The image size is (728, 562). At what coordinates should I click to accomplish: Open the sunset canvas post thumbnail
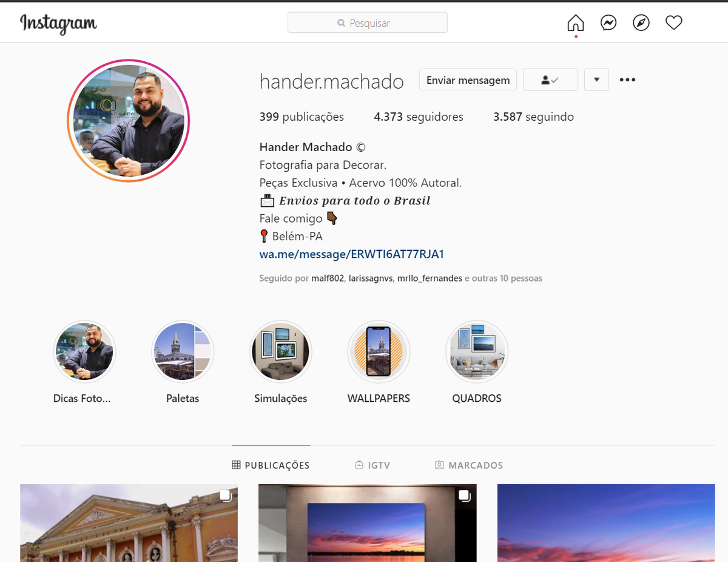pos(367,523)
